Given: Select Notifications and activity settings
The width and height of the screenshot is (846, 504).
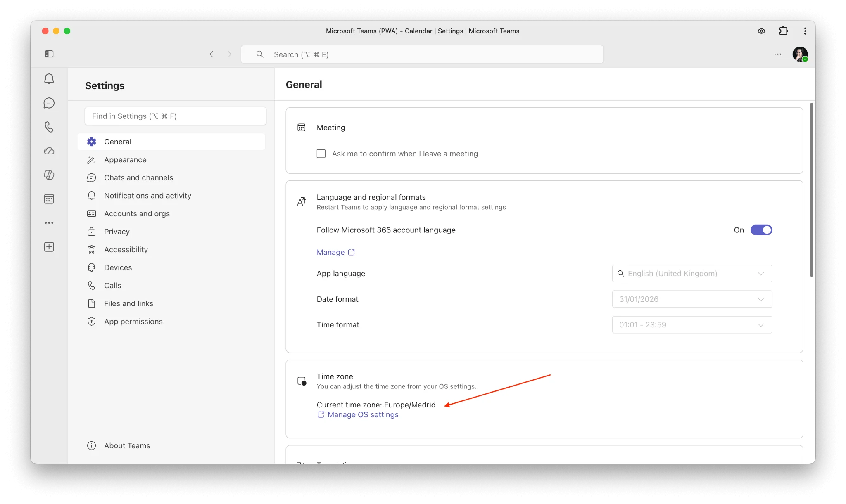Looking at the screenshot, I should click(171, 196).
